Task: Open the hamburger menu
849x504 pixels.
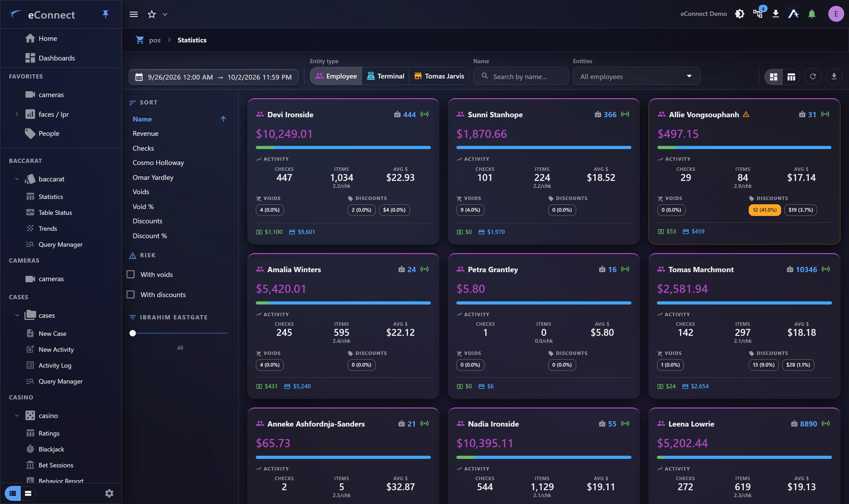Action: tap(134, 14)
